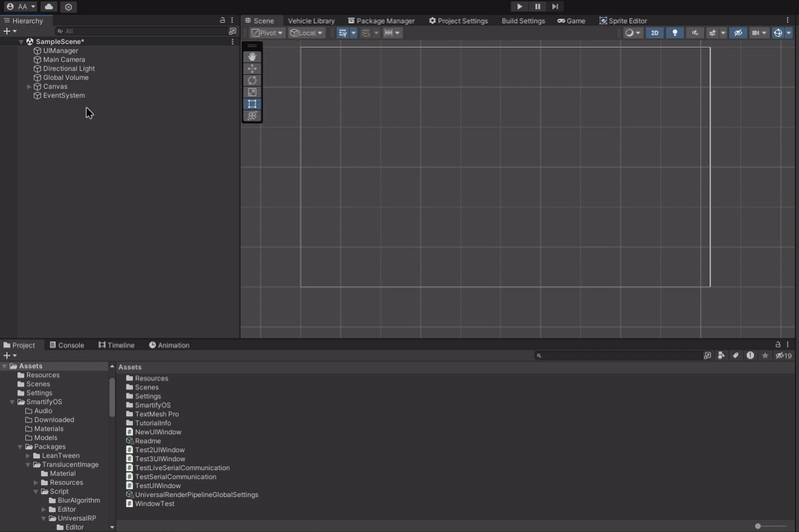The image size is (799, 532).
Task: Select the Scale tool
Action: point(253,92)
